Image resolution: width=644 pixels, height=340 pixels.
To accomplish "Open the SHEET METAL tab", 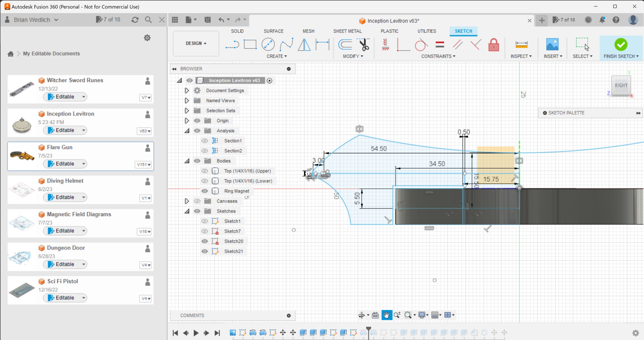I will pos(348,31).
